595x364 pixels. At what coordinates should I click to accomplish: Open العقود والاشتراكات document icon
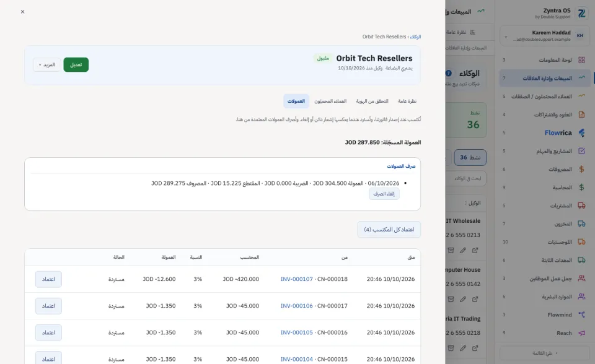coord(581,115)
